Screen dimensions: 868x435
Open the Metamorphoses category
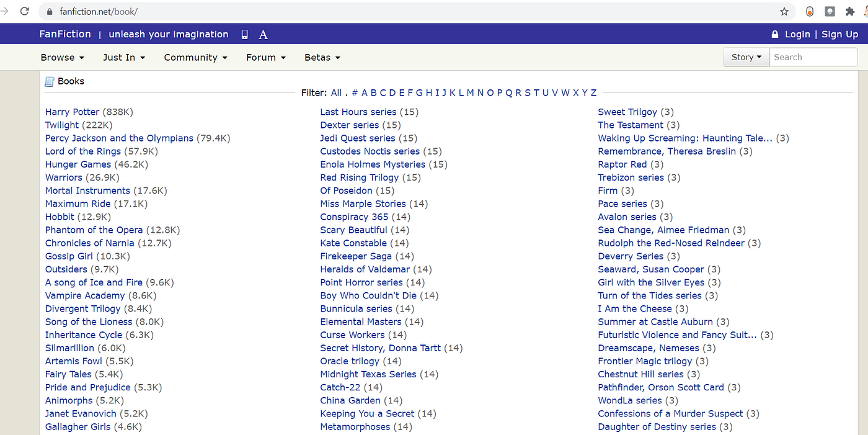355,426
